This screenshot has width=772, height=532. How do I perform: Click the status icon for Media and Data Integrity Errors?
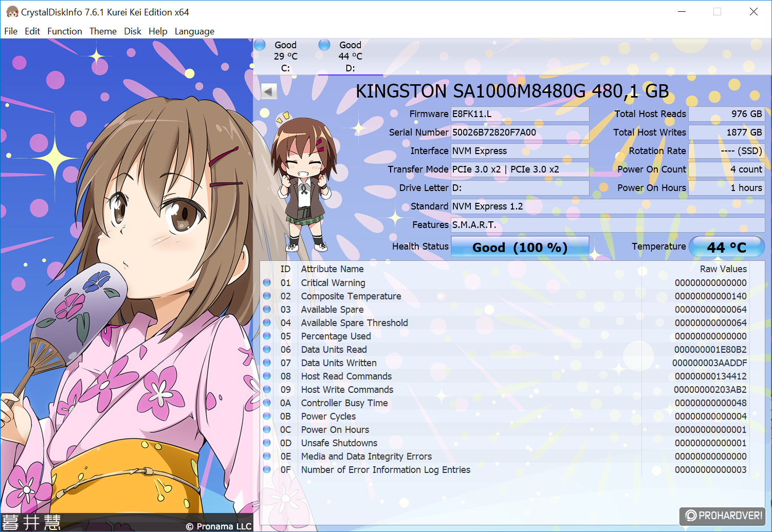[267, 456]
